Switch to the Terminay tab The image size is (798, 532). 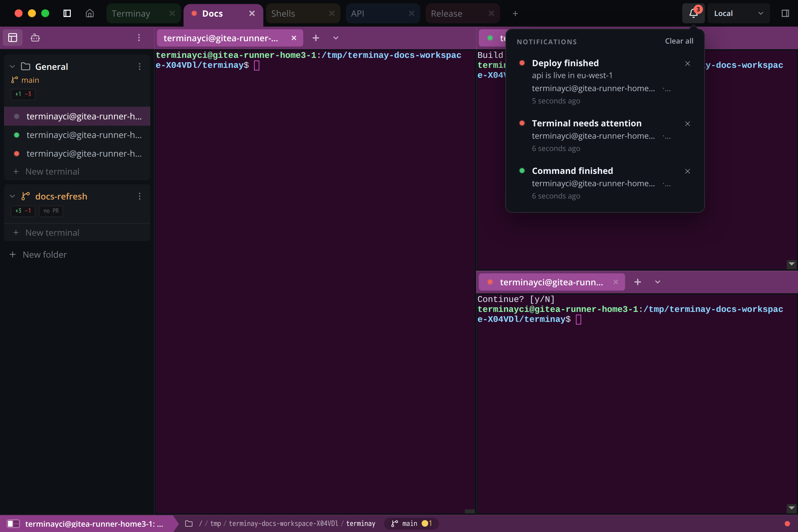pos(143,13)
